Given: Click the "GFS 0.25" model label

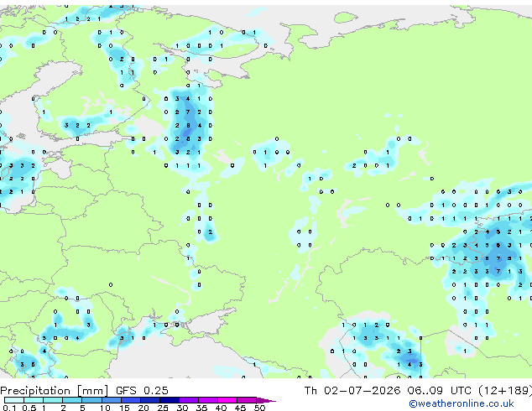Looking at the screenshot, I should coord(142,391).
